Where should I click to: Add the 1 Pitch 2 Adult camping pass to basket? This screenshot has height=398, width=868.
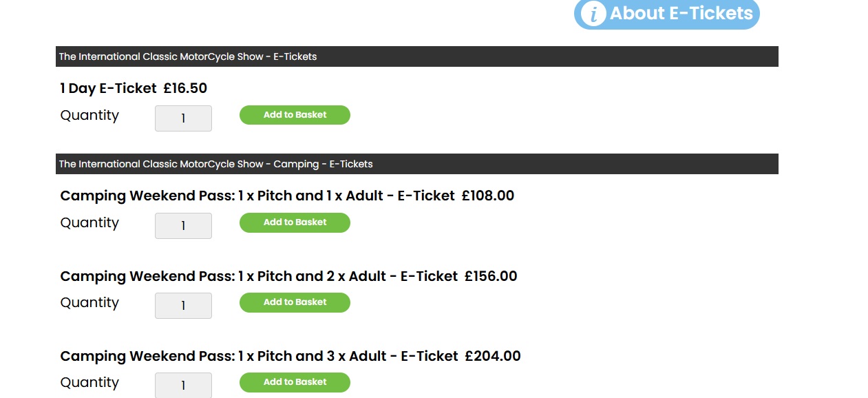[x=295, y=302]
